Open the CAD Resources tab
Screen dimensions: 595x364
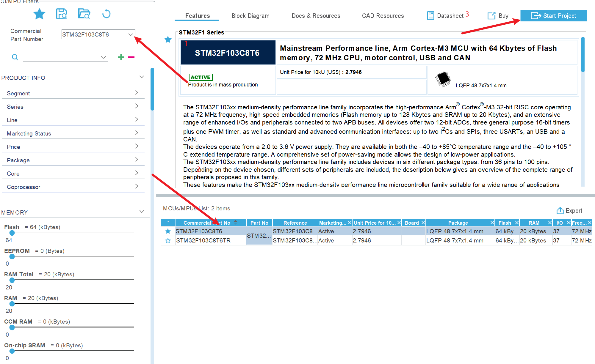point(383,16)
